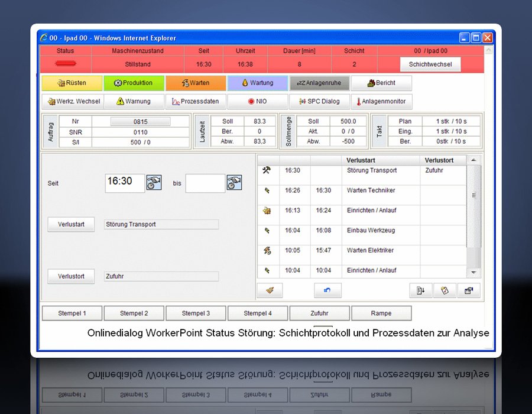Click the SNR value 0110

tap(141, 132)
